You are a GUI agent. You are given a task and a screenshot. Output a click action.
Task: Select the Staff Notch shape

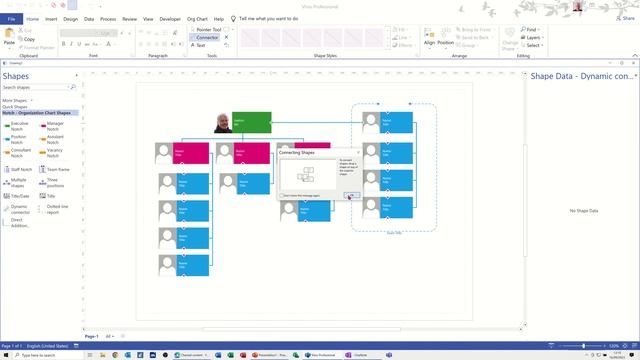18,169
